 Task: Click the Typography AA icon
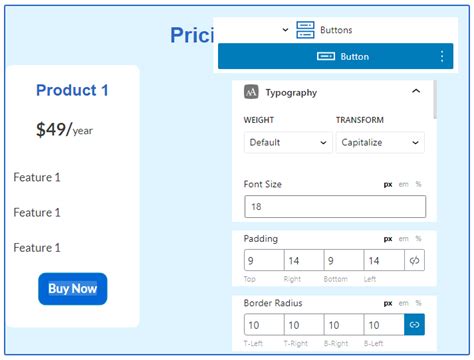pyautogui.click(x=251, y=92)
